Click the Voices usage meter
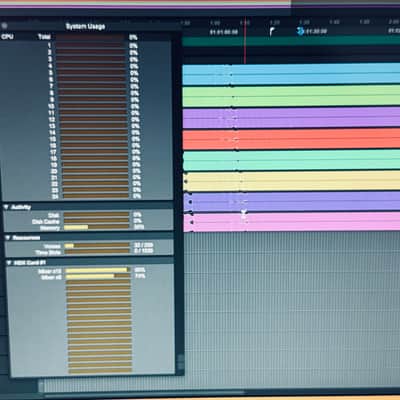The height and width of the screenshot is (400, 400). (97, 246)
